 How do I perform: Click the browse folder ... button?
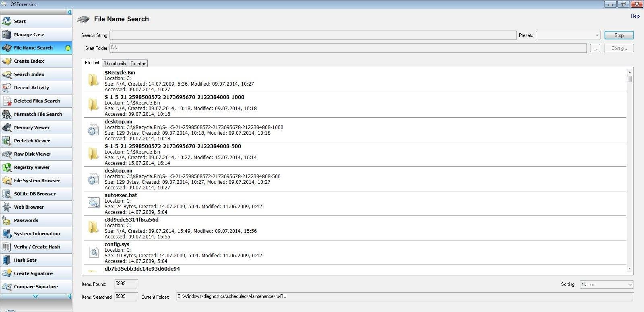tap(595, 48)
